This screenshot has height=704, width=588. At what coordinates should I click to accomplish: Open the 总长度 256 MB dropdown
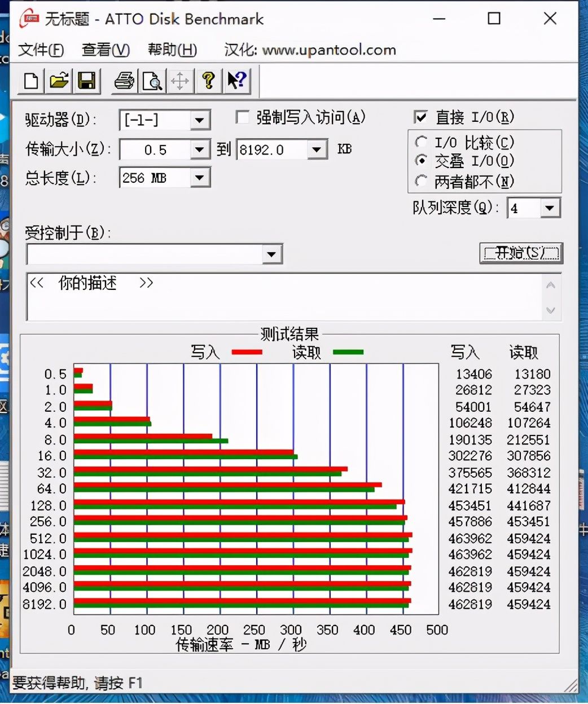(199, 178)
